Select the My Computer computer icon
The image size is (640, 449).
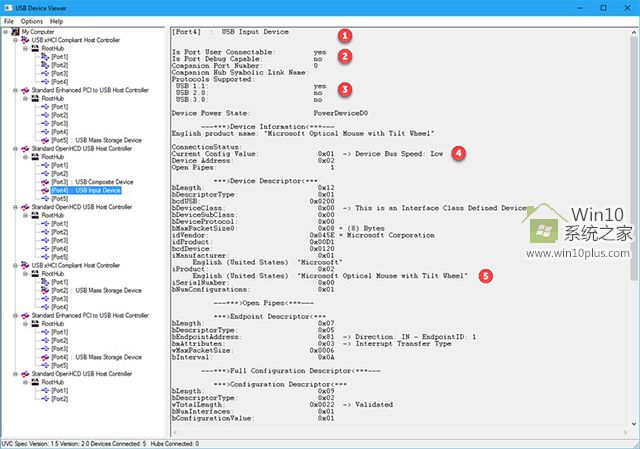click(16, 31)
